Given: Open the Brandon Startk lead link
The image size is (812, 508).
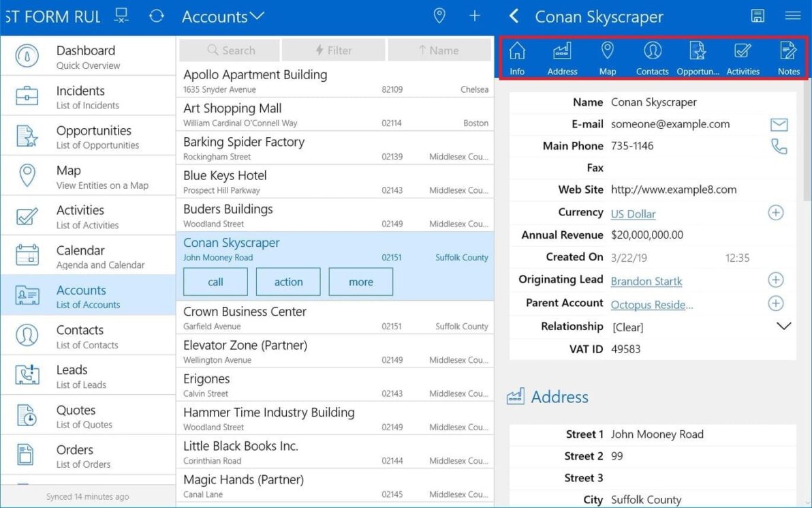Looking at the screenshot, I should (x=646, y=281).
